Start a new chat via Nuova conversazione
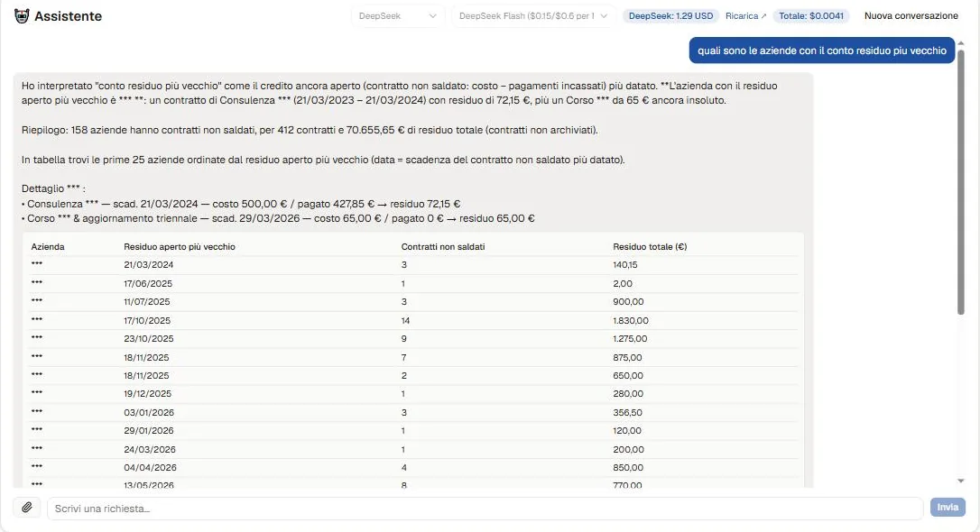 click(x=911, y=16)
